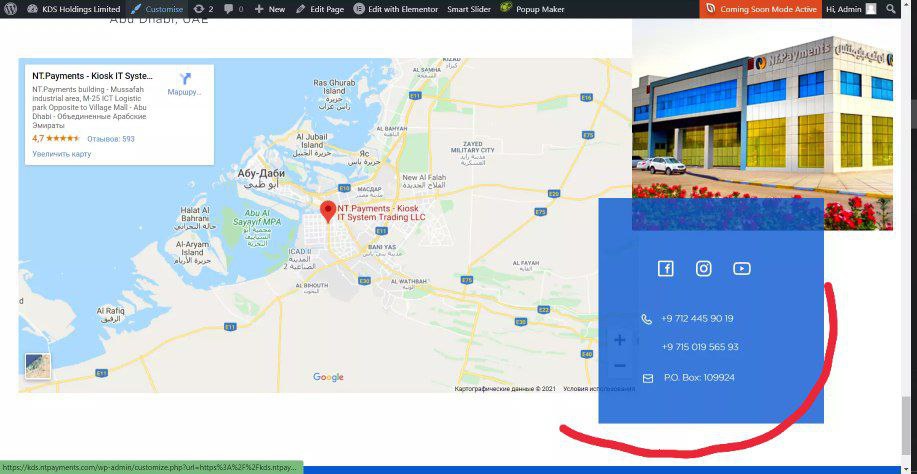Get directions via the route arrow icon

pyautogui.click(x=185, y=79)
